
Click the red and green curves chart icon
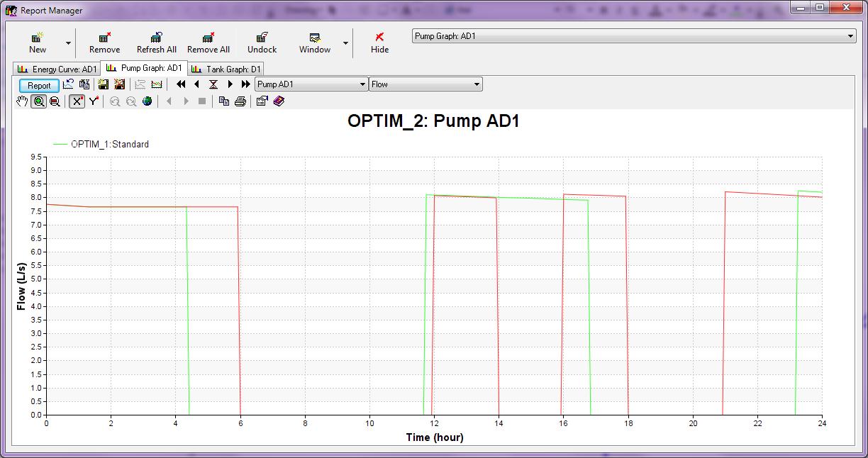[157, 84]
